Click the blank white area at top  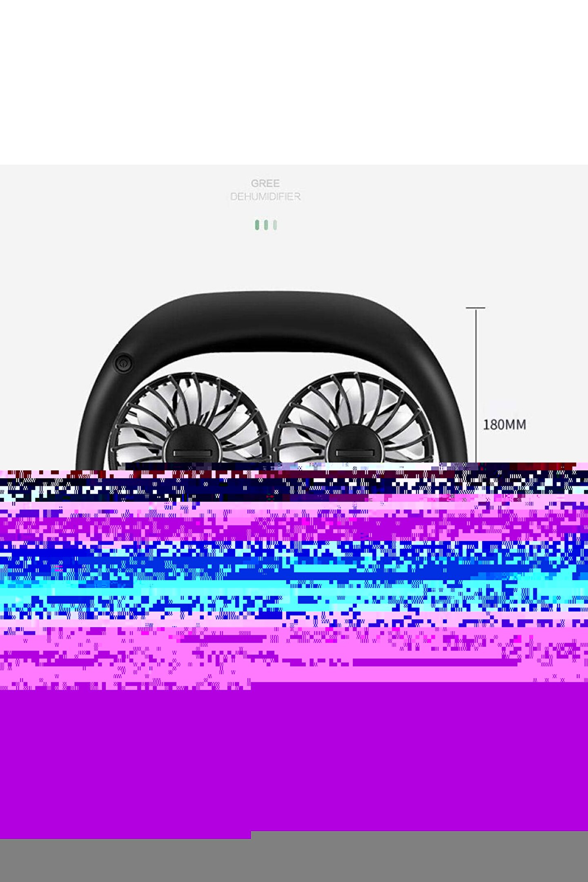[294, 82]
